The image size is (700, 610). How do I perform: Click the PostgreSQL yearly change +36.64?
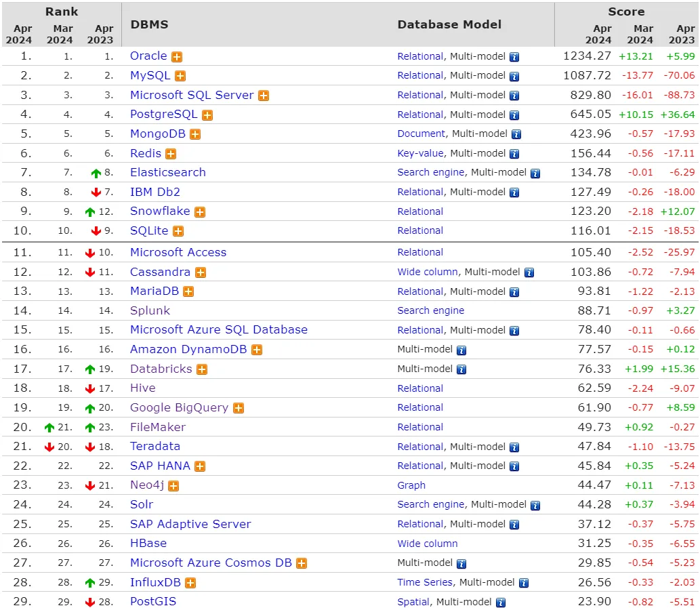coord(678,115)
